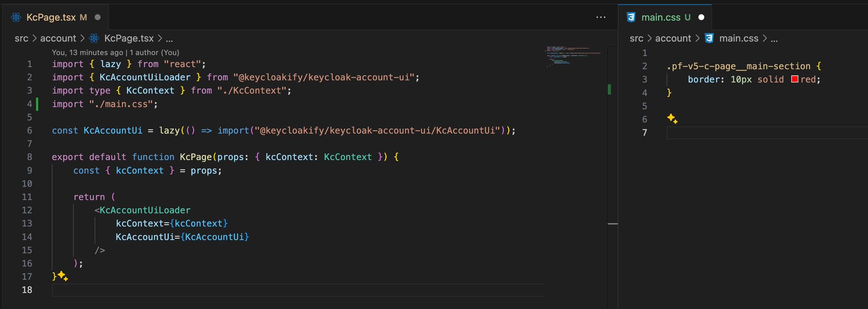Click the CSS file icon on the main.css tab
868x309 pixels.
(x=631, y=17)
